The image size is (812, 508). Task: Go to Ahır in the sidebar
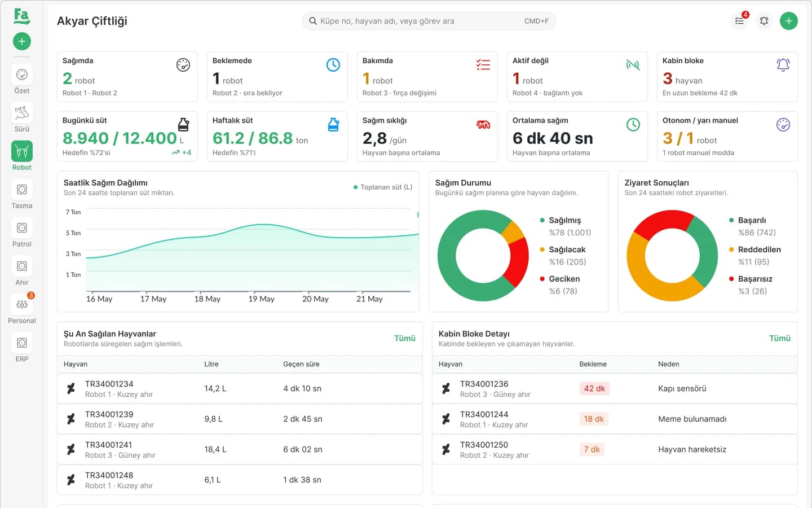pos(22,271)
